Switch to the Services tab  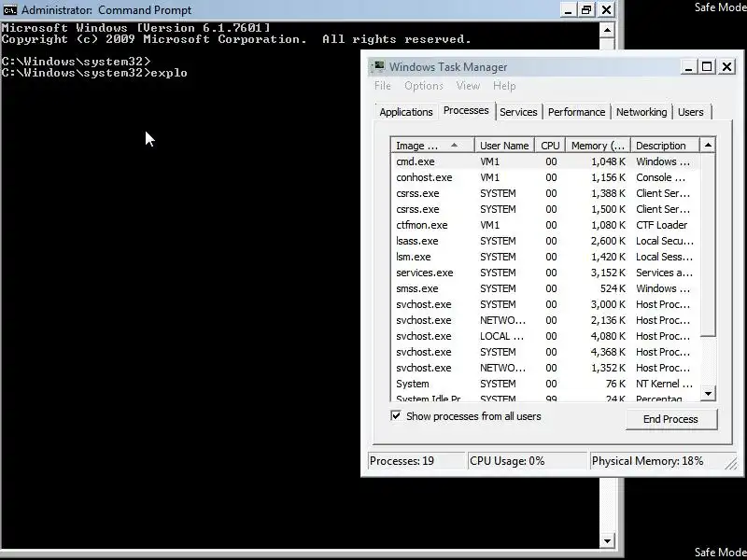click(x=518, y=112)
